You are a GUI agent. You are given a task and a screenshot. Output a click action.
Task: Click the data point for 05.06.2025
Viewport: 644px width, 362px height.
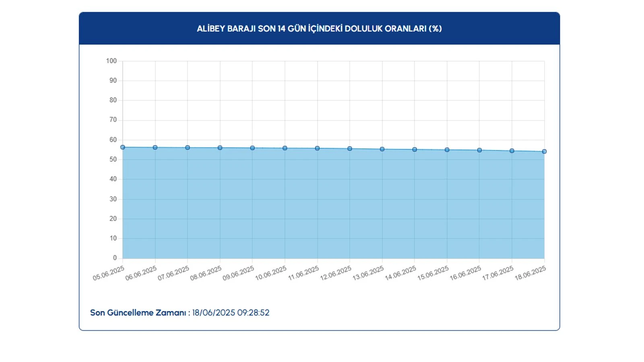(123, 147)
